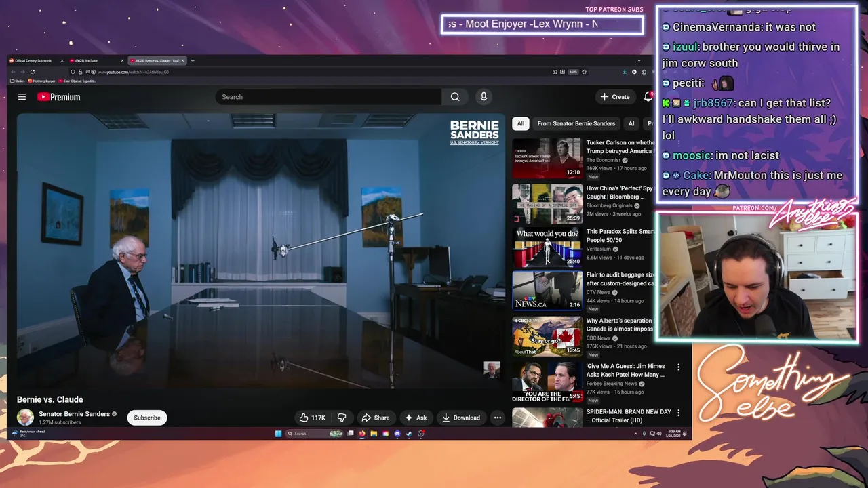Viewport: 868px width, 488px height.
Task: Click the Bernie vs. Claude video player
Action: [260, 251]
